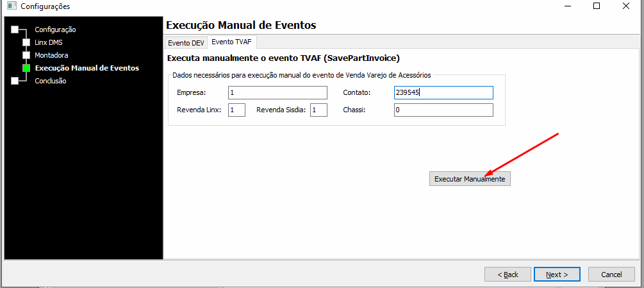Close the Configurações window
The height and width of the screenshot is (288, 644).
[x=626, y=6]
